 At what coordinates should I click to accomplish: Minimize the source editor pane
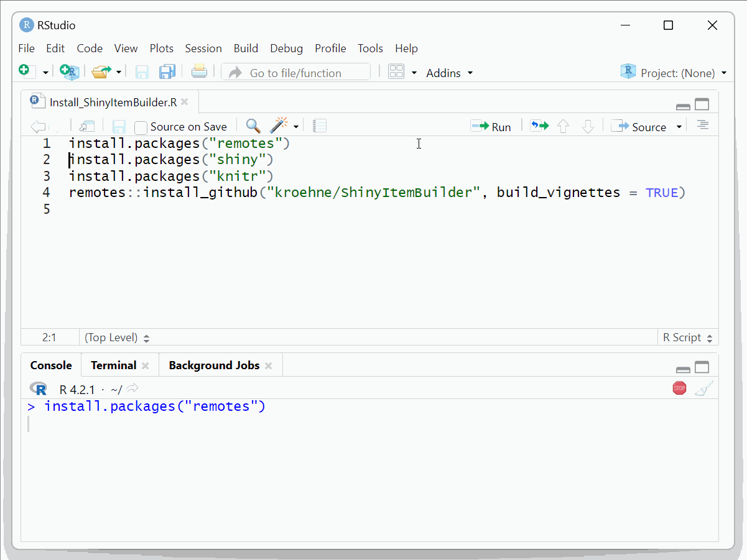tap(683, 106)
